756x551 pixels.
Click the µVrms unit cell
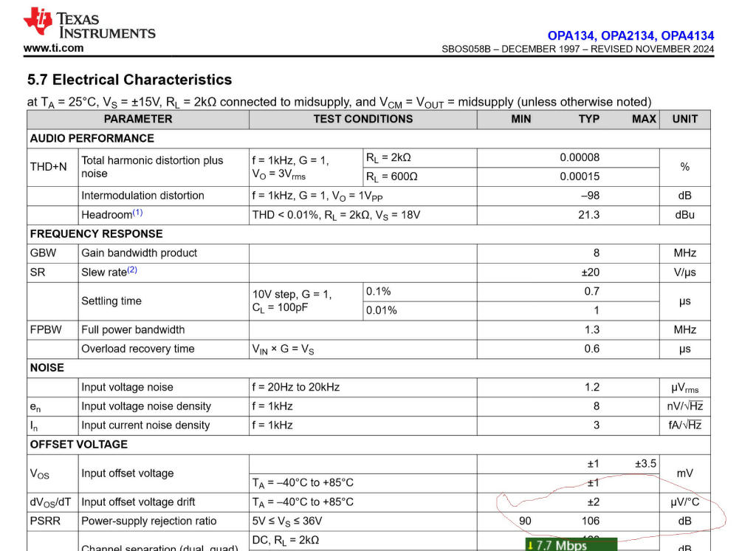[685, 388]
